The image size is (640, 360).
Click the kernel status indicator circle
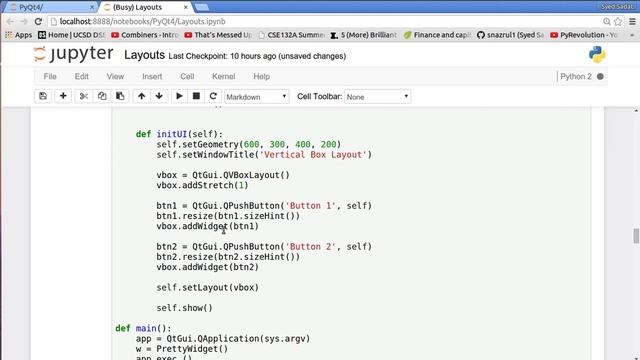pos(600,76)
